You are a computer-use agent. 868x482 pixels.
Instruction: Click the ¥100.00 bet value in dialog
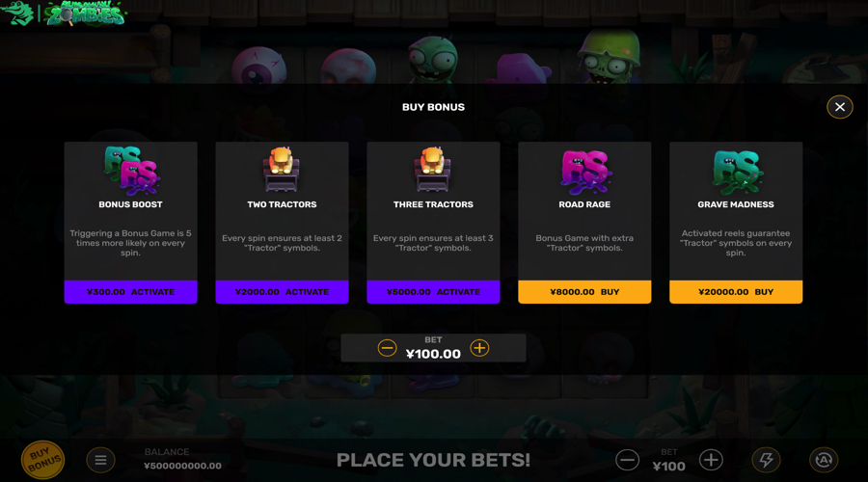point(433,354)
